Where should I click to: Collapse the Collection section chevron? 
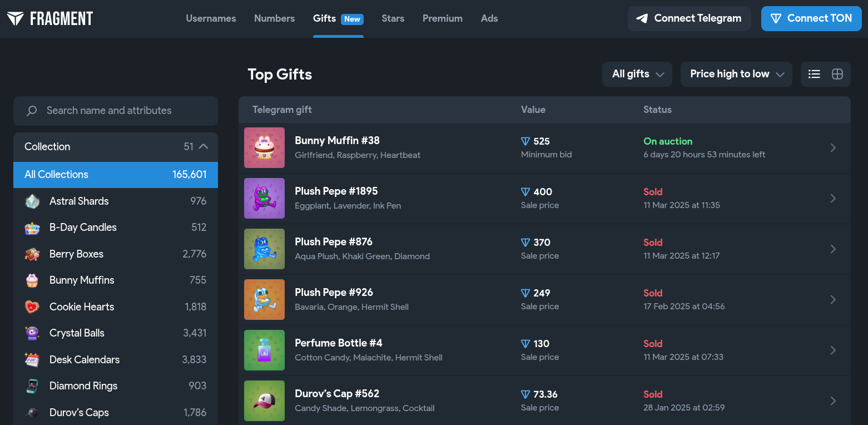pyautogui.click(x=204, y=146)
